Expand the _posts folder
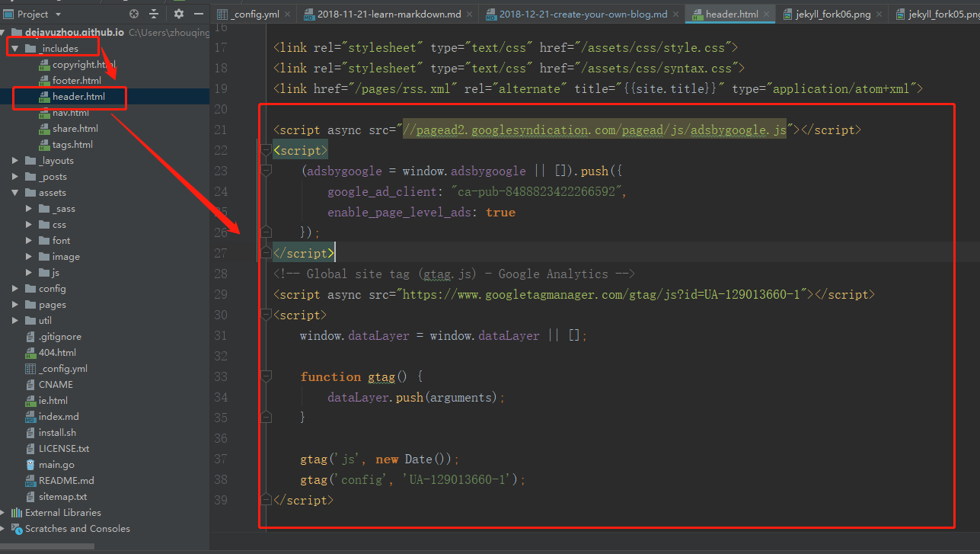Image resolution: width=980 pixels, height=554 pixels. pos(15,177)
